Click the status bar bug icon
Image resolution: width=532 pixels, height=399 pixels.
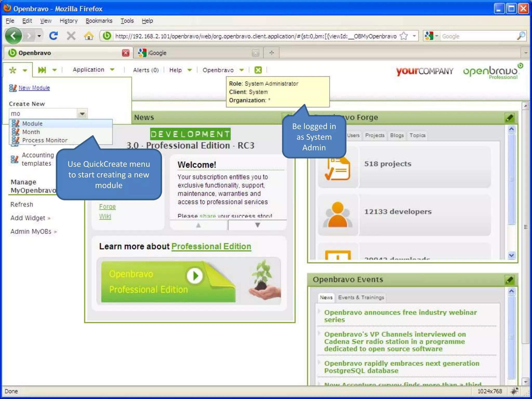tap(514, 391)
